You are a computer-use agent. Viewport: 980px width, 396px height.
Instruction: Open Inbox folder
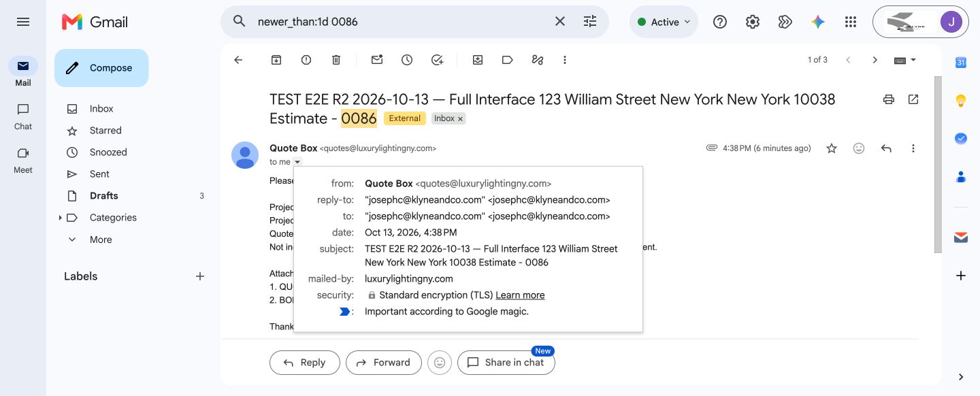coord(101,109)
